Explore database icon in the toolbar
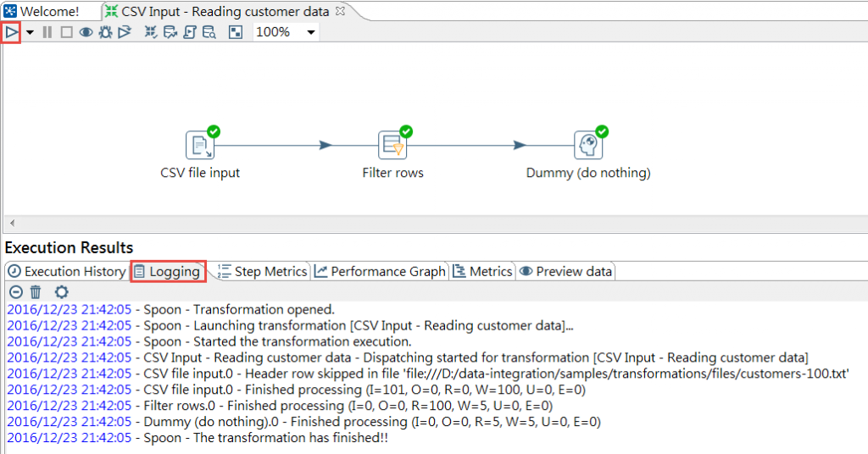The image size is (868, 454). pos(209,33)
